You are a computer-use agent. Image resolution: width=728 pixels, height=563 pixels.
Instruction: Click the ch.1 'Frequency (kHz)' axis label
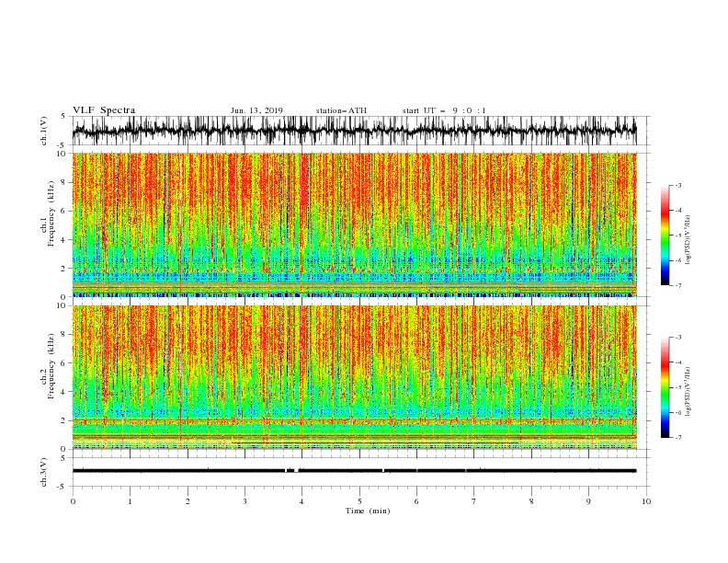click(x=51, y=213)
